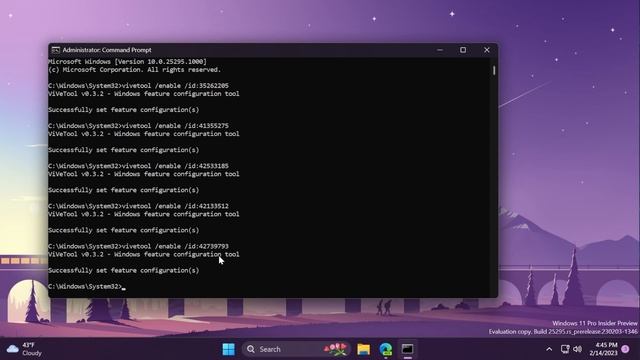Click the line with id:41355275 command
640x360 pixels.
point(138,126)
